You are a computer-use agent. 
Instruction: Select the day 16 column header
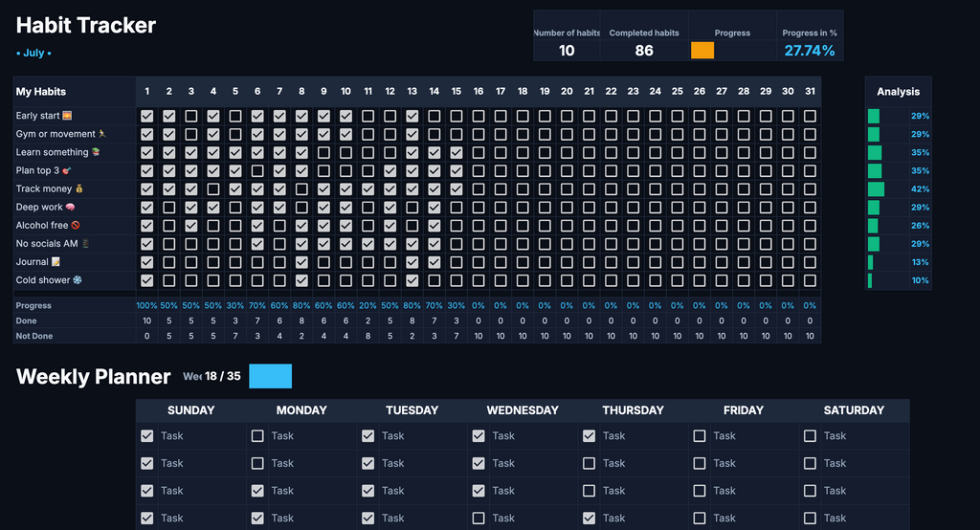point(479,91)
